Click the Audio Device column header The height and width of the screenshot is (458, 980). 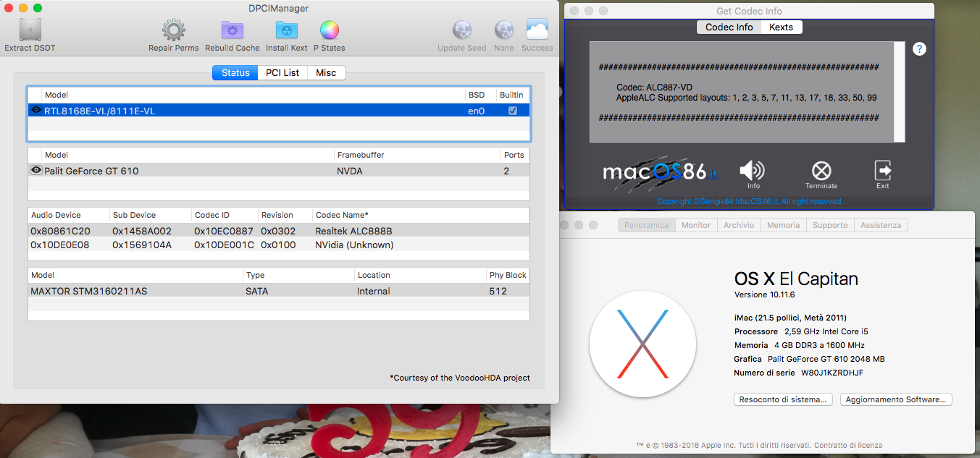click(69, 215)
